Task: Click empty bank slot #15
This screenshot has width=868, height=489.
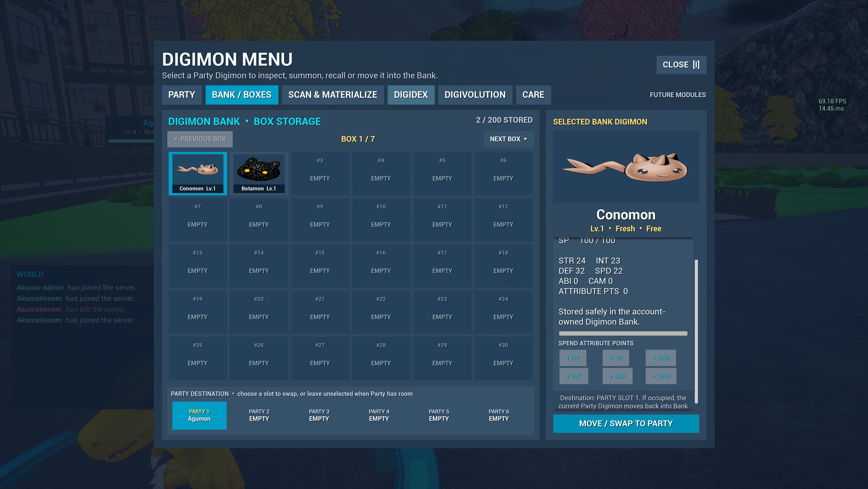Action: (320, 266)
